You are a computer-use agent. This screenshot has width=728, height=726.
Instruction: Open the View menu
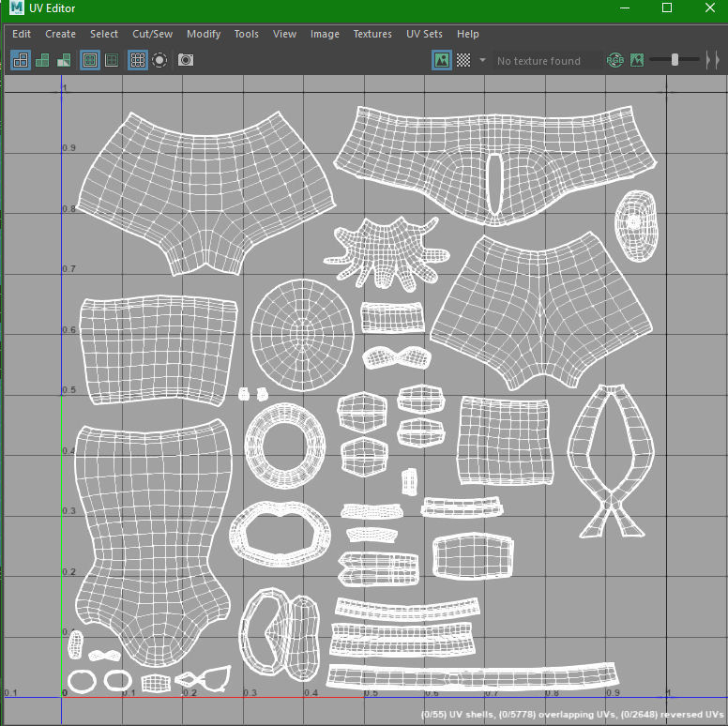click(284, 34)
